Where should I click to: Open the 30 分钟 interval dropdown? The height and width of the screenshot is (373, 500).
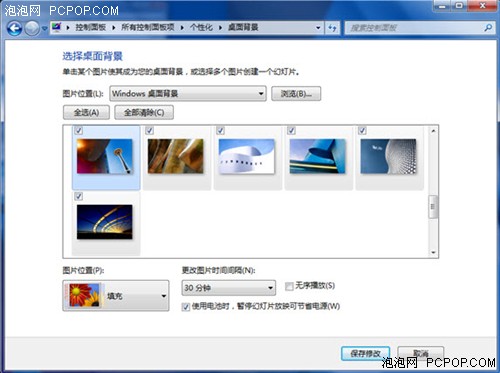coord(229,288)
